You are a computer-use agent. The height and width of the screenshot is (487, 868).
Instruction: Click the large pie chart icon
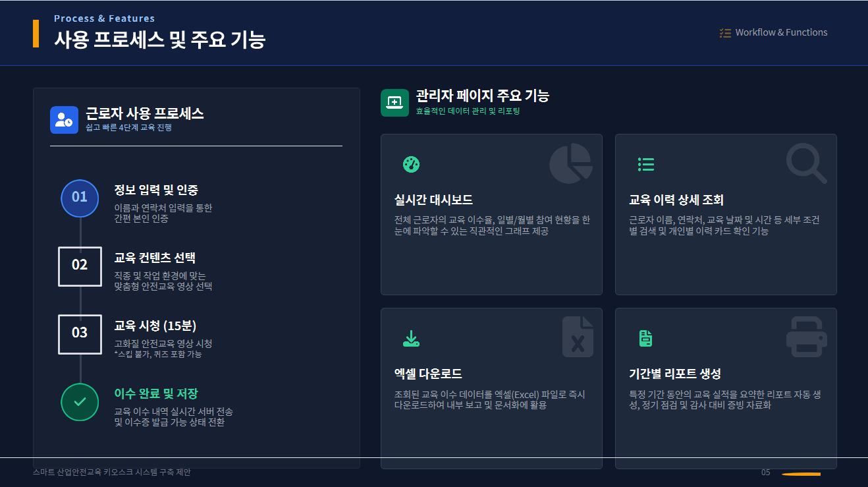[570, 163]
